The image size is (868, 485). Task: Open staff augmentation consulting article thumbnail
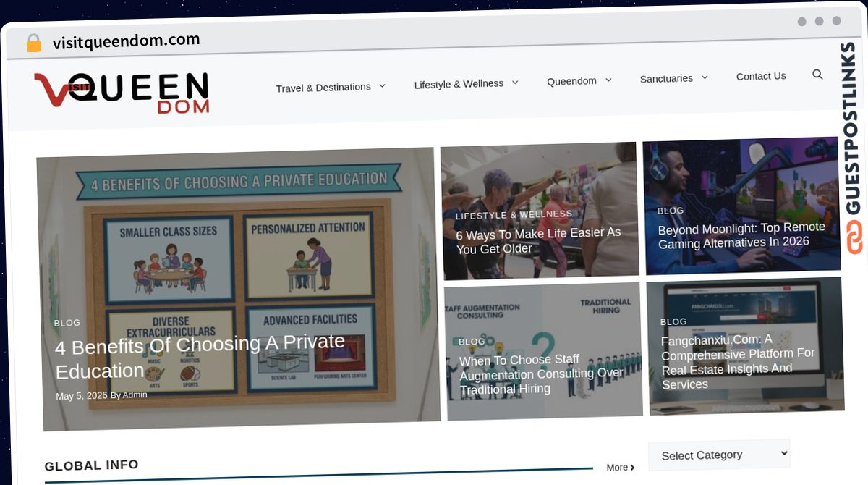click(544, 351)
